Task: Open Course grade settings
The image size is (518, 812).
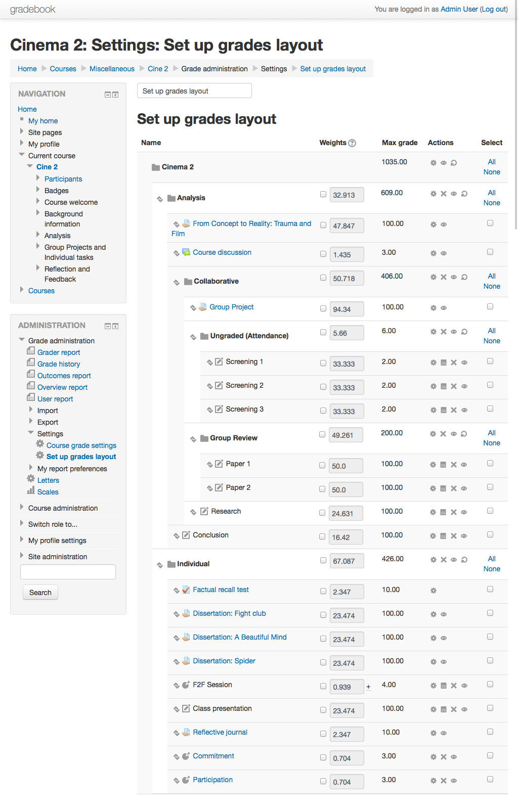Action: click(81, 445)
